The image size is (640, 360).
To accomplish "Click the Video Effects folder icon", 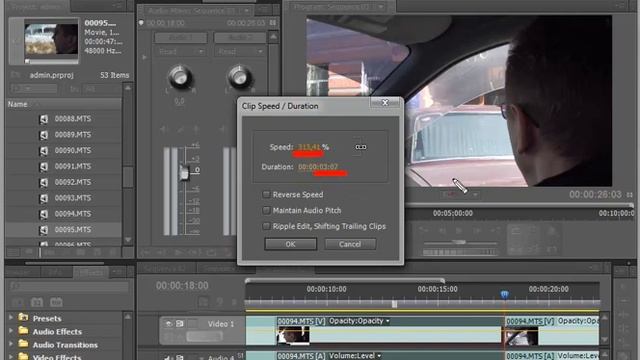I will [x=23, y=356].
